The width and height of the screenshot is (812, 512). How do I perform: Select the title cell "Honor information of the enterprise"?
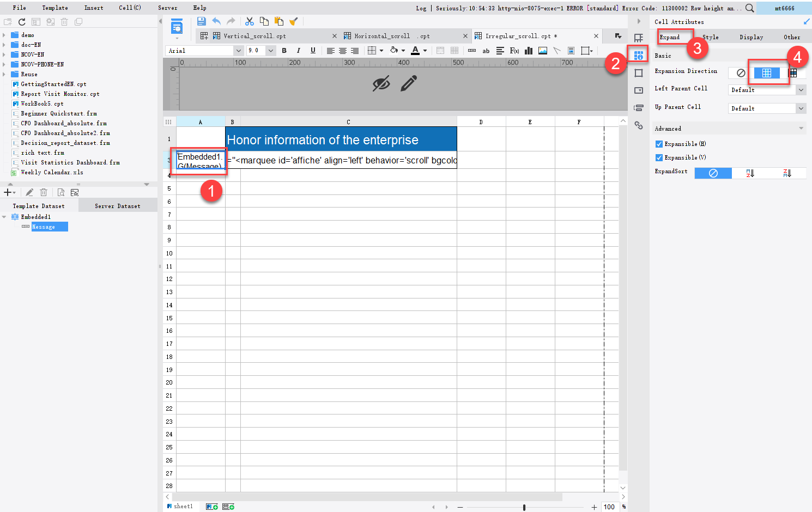click(x=341, y=139)
